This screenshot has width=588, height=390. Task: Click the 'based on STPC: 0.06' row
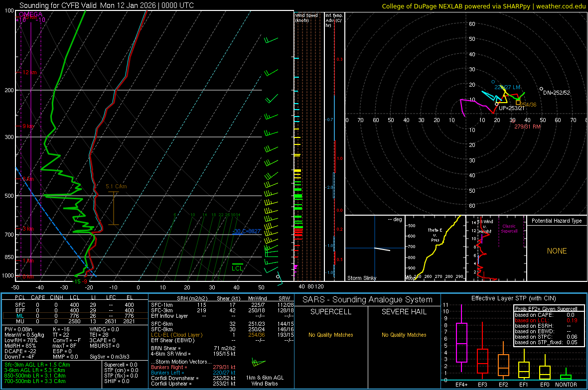(x=546, y=337)
